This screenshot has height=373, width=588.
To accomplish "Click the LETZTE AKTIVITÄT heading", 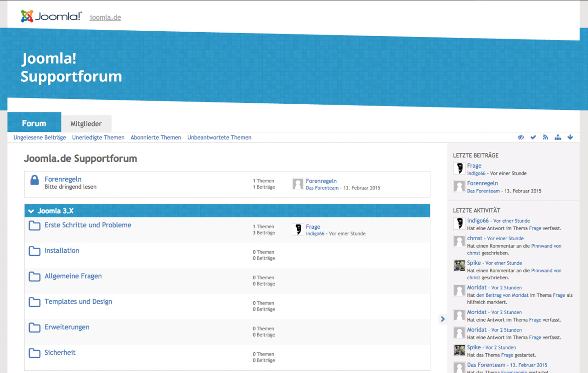I will 476,210.
